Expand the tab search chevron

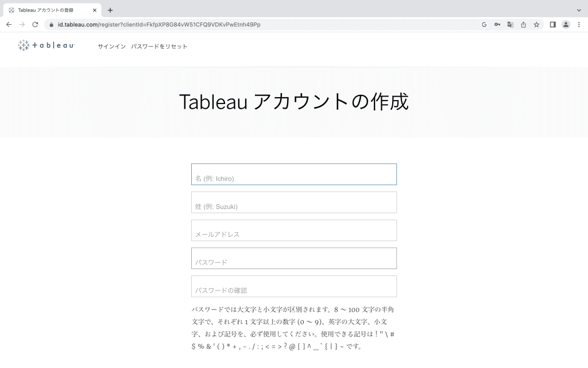[x=579, y=10]
